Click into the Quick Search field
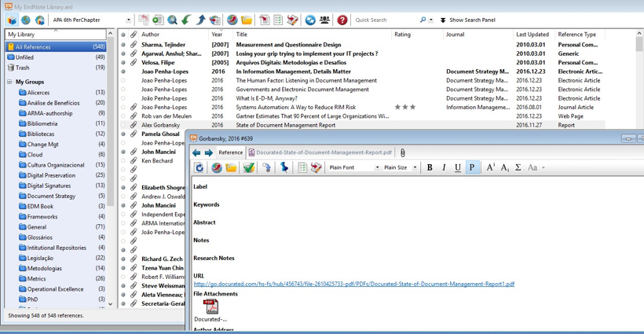 pos(385,20)
